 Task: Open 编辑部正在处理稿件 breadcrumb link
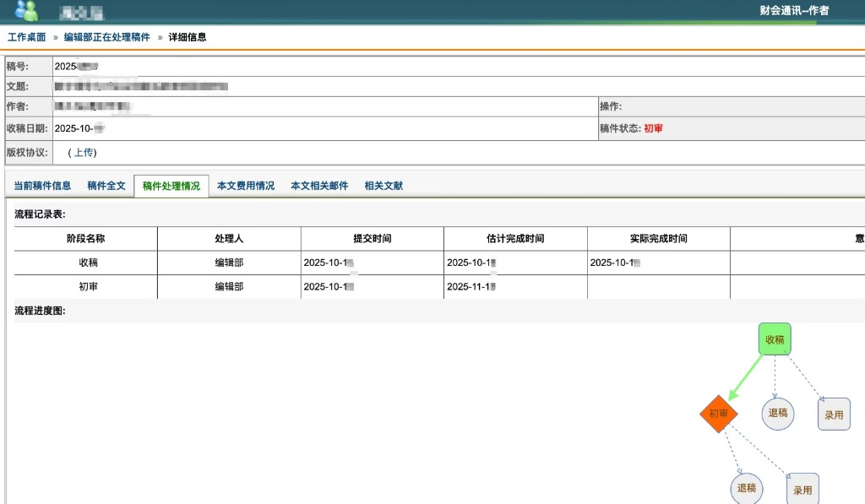(x=107, y=37)
